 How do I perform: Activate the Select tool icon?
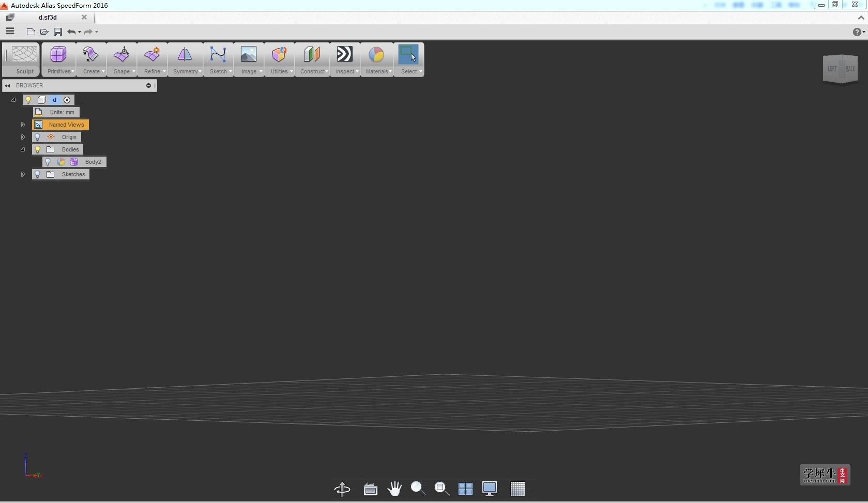[x=408, y=54]
